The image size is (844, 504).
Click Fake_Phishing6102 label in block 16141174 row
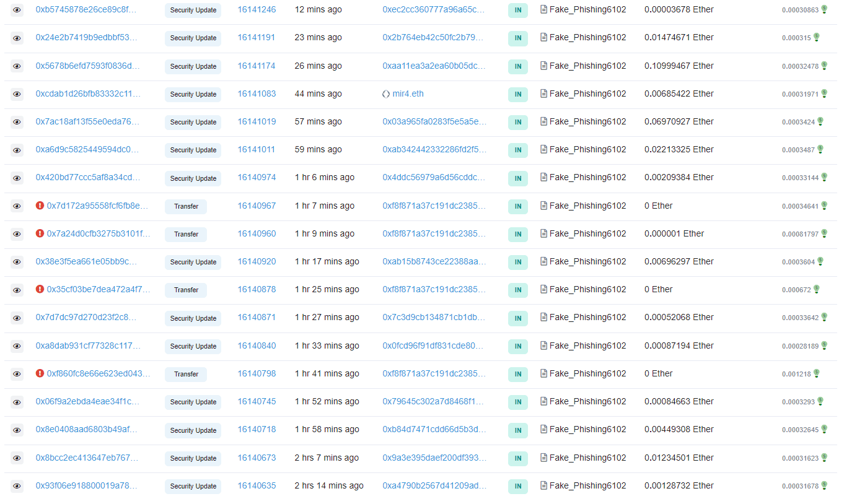pyautogui.click(x=587, y=66)
